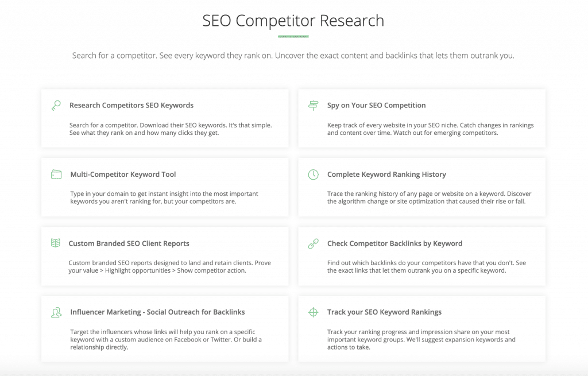Open Complete Keyword Ranking History title
The width and height of the screenshot is (588, 376).
386,175
